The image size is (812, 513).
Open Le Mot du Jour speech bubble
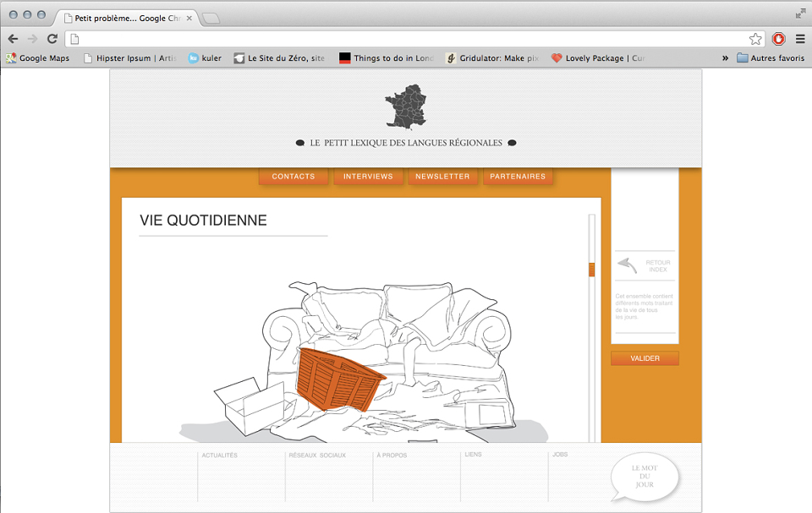click(x=645, y=477)
